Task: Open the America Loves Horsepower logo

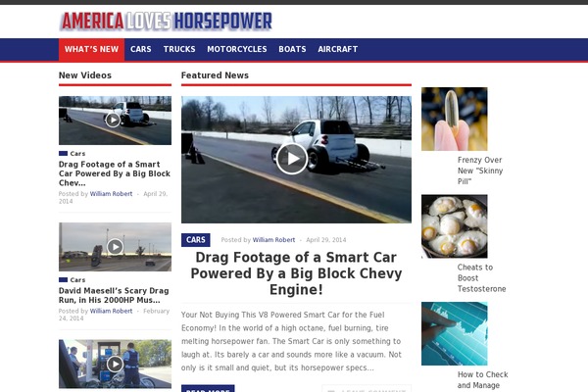Action: (166, 21)
